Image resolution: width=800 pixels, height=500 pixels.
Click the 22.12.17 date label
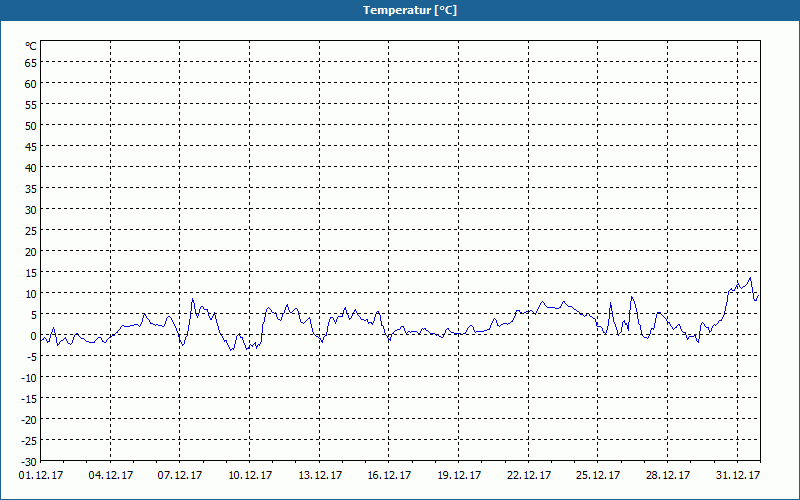point(529,475)
